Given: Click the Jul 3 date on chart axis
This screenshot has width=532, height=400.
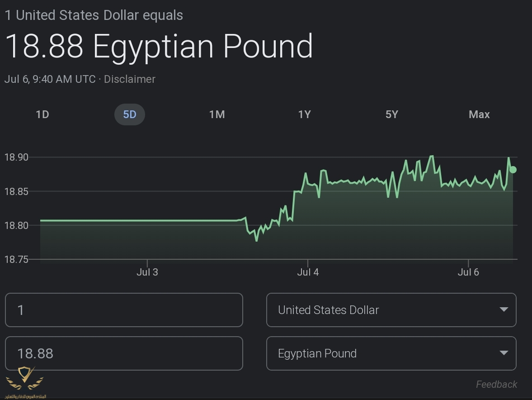Looking at the screenshot, I should pyautogui.click(x=147, y=272).
